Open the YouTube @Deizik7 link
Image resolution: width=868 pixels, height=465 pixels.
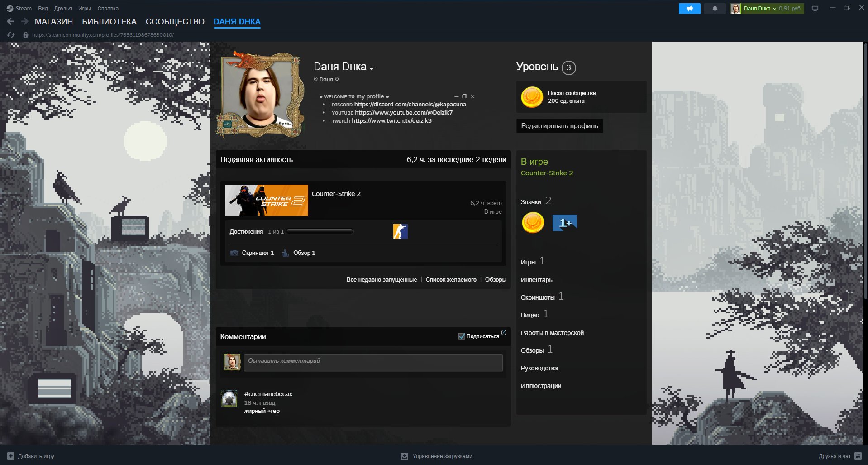[x=404, y=112]
